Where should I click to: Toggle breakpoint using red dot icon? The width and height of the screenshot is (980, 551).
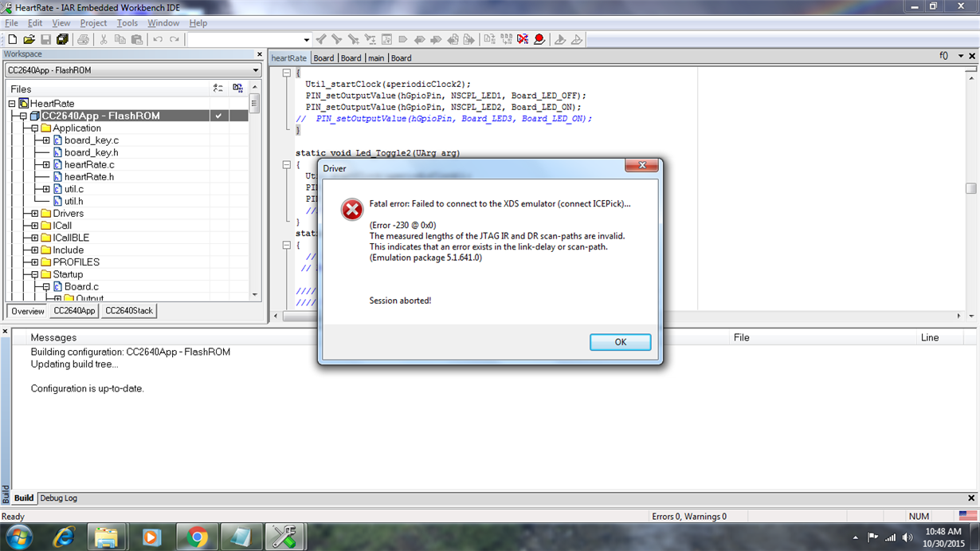(539, 39)
